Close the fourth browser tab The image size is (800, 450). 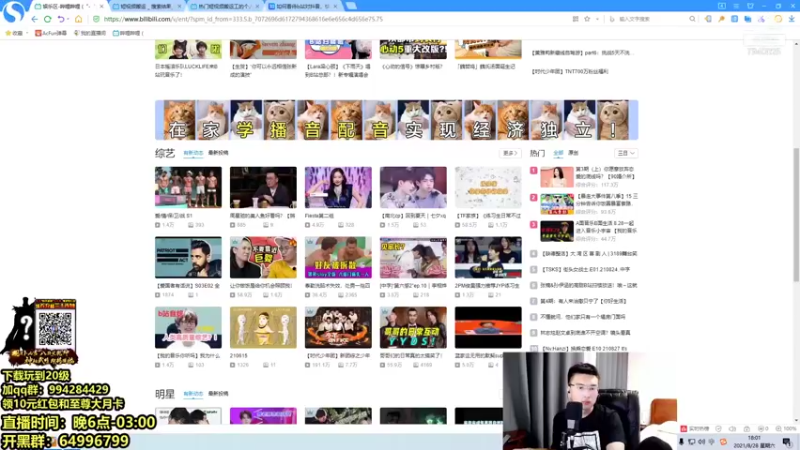pos(335,6)
